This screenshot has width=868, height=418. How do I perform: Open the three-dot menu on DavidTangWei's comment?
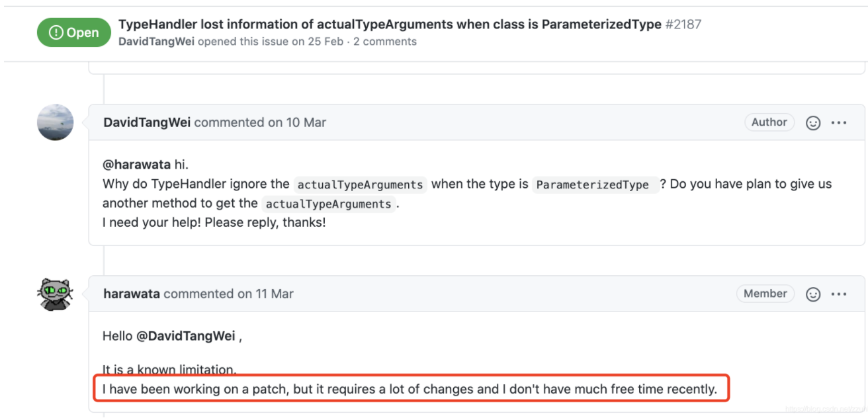pyautogui.click(x=839, y=123)
